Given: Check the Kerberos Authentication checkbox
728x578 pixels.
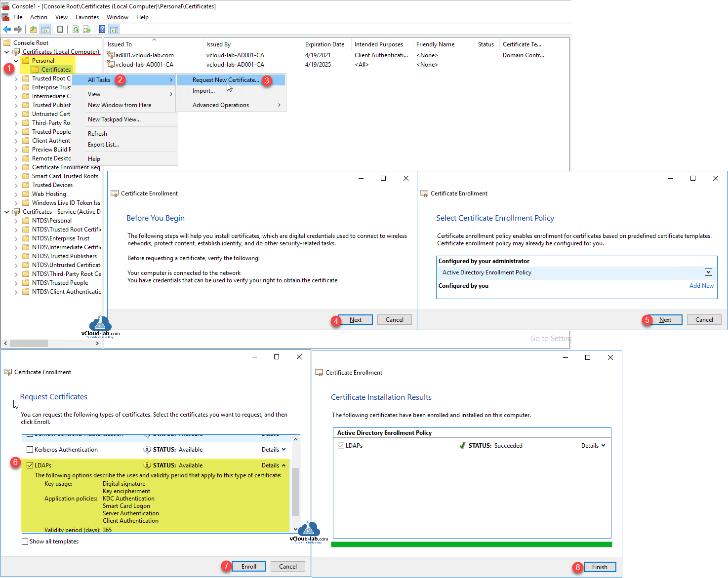Looking at the screenshot, I should click(x=30, y=450).
